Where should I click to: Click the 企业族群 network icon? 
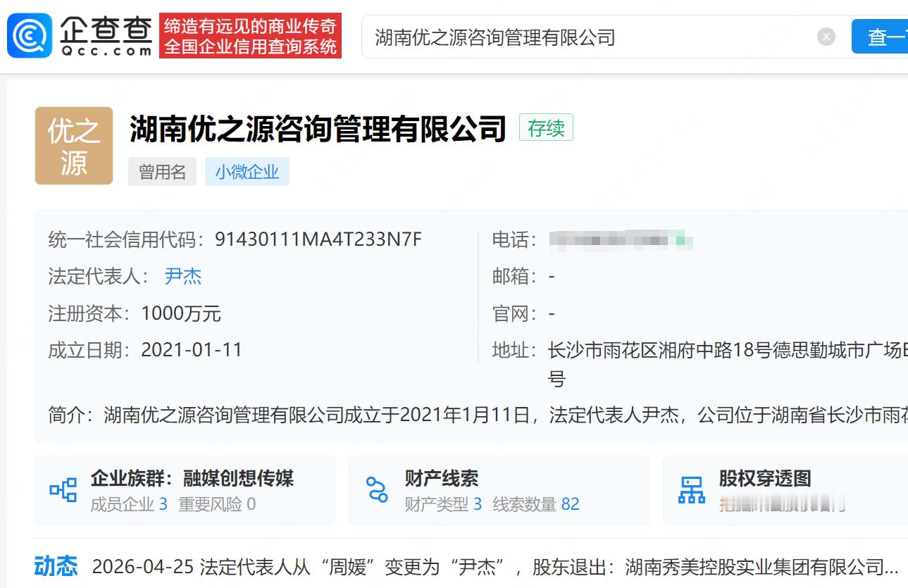(64, 489)
